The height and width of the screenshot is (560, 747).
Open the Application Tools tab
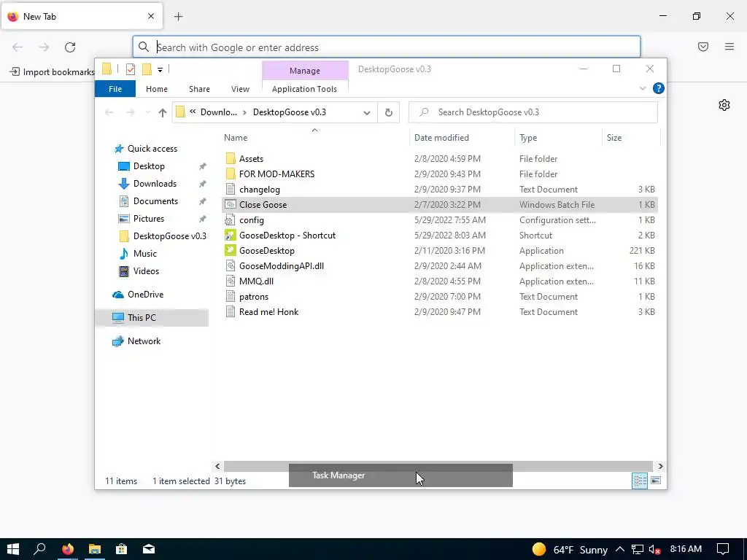pyautogui.click(x=304, y=89)
